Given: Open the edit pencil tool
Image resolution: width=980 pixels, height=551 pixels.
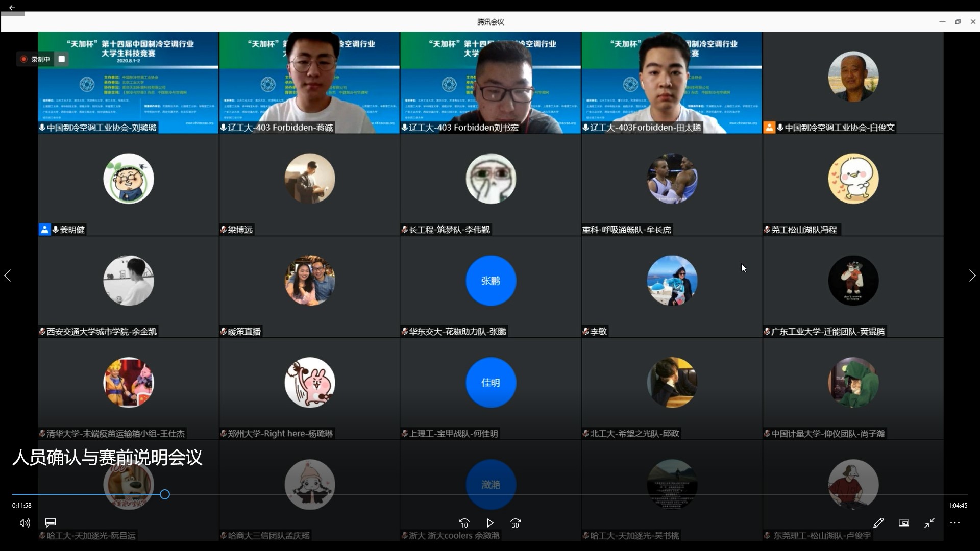Looking at the screenshot, I should [x=878, y=523].
